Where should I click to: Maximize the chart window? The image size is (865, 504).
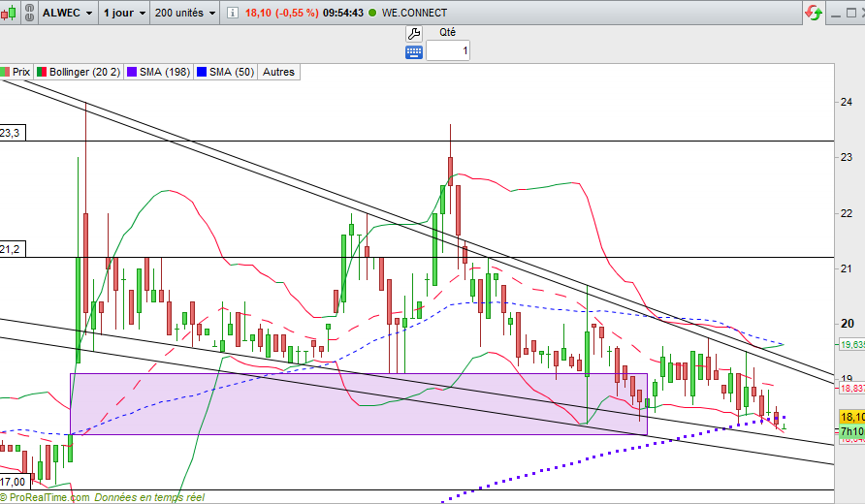pyautogui.click(x=851, y=13)
